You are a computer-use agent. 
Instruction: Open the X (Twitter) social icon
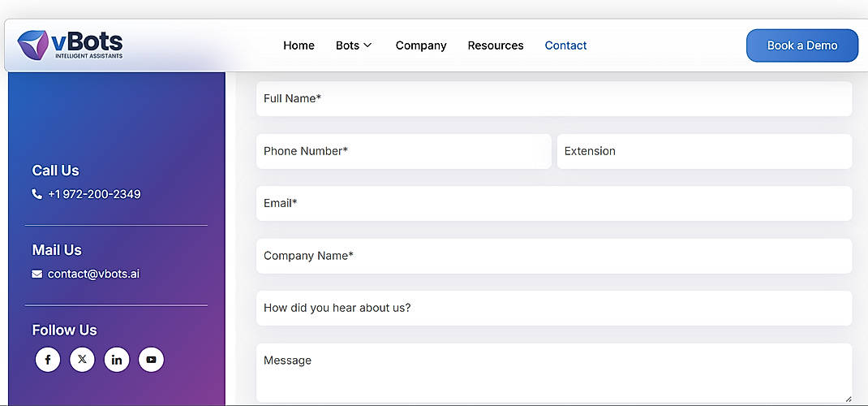point(82,360)
